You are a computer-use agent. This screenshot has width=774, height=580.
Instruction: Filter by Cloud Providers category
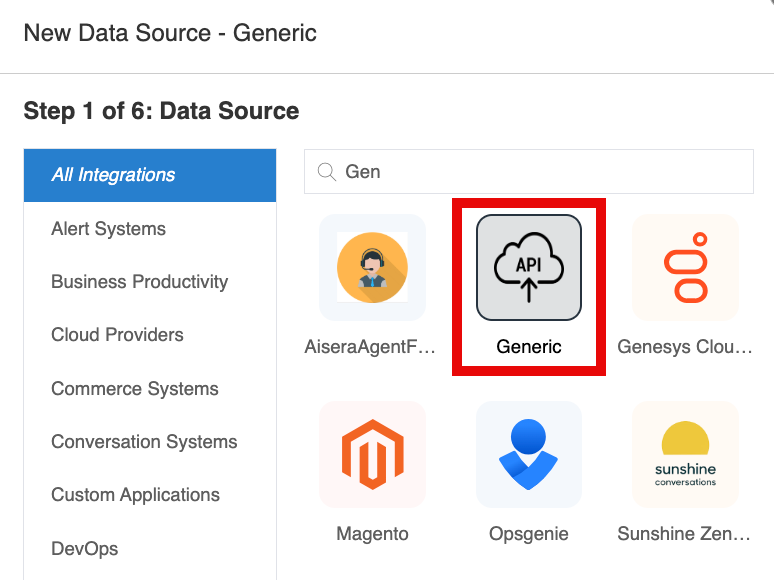pos(150,335)
